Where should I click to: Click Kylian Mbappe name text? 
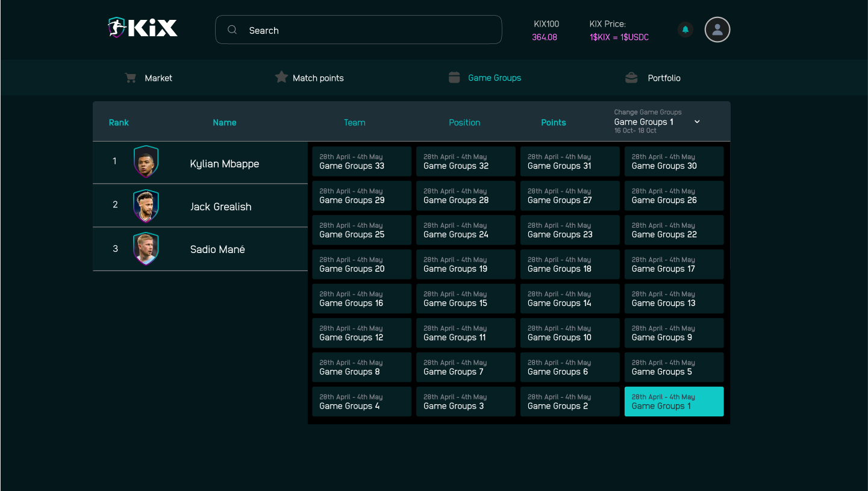[225, 164]
